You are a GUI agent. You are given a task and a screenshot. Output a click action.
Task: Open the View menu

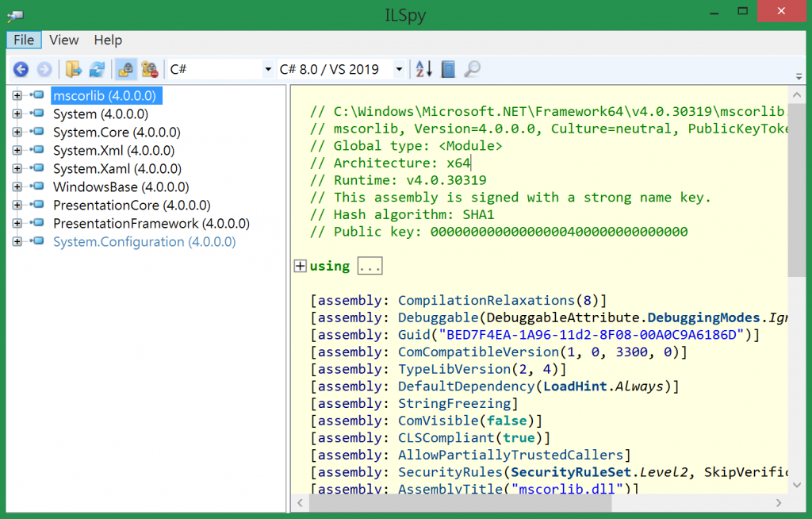(x=63, y=40)
